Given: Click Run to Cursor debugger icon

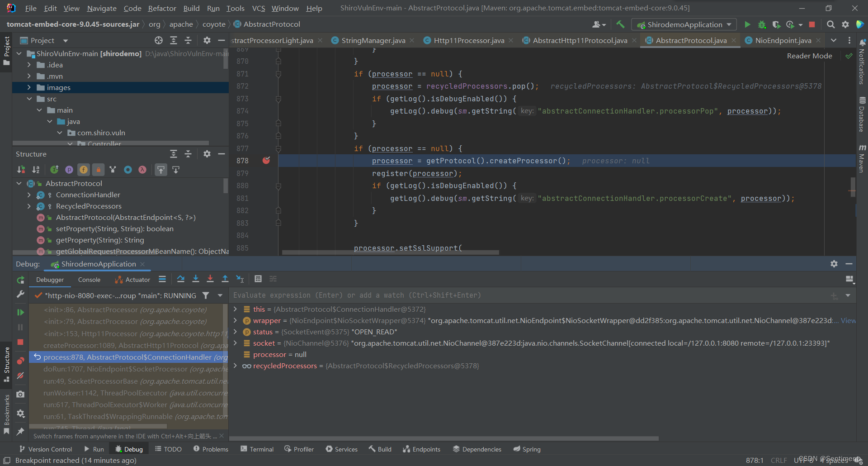Looking at the screenshot, I should tap(240, 279).
